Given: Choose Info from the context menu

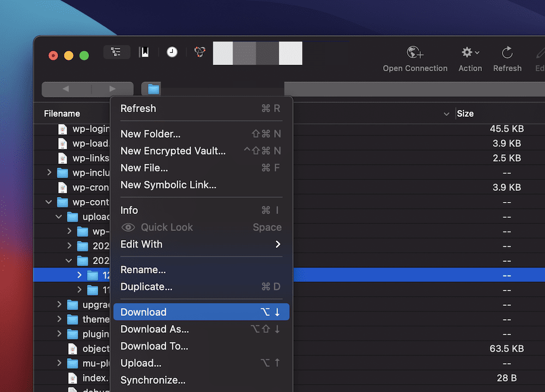Looking at the screenshot, I should coord(201,210).
